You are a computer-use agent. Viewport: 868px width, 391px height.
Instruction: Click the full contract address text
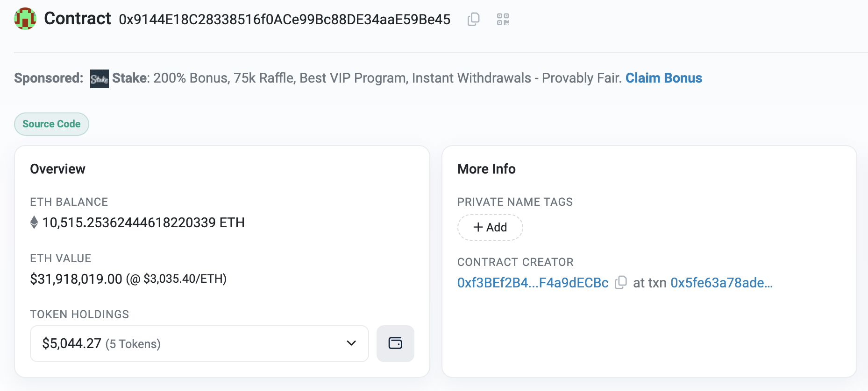click(285, 20)
